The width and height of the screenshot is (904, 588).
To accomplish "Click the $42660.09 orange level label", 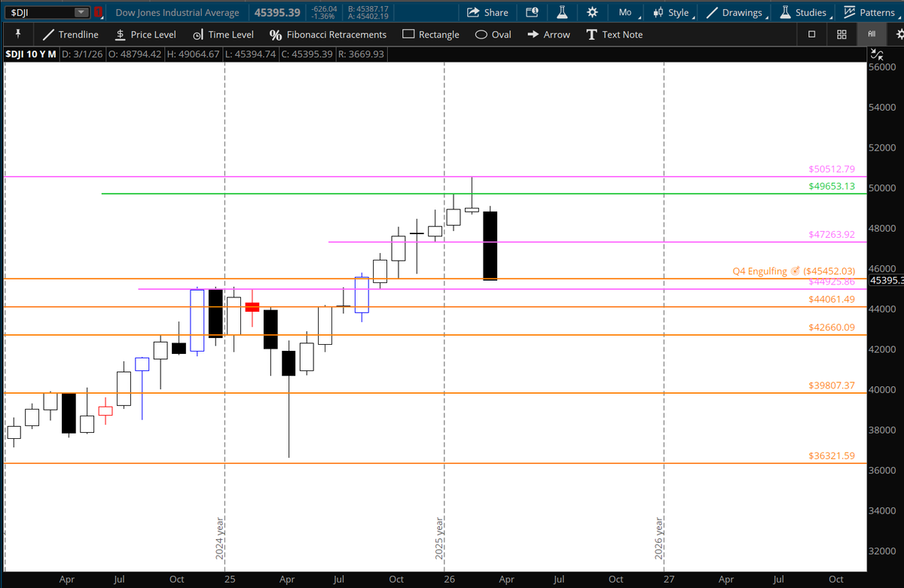I will (x=832, y=328).
